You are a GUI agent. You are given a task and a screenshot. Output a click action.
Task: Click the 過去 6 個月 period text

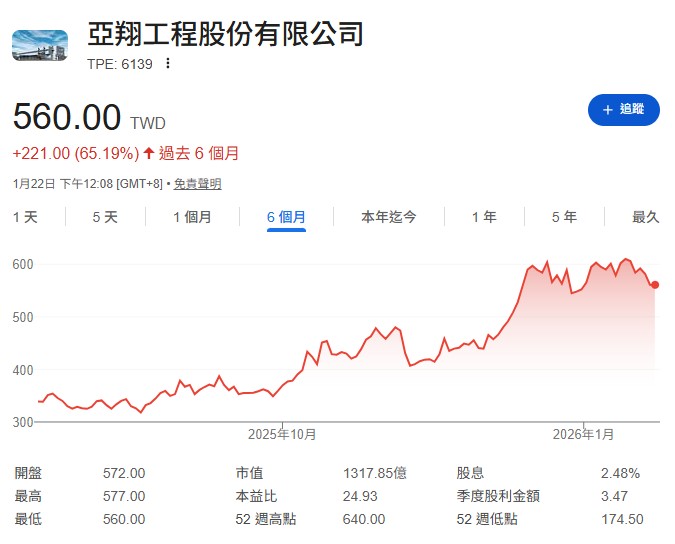tap(198, 153)
